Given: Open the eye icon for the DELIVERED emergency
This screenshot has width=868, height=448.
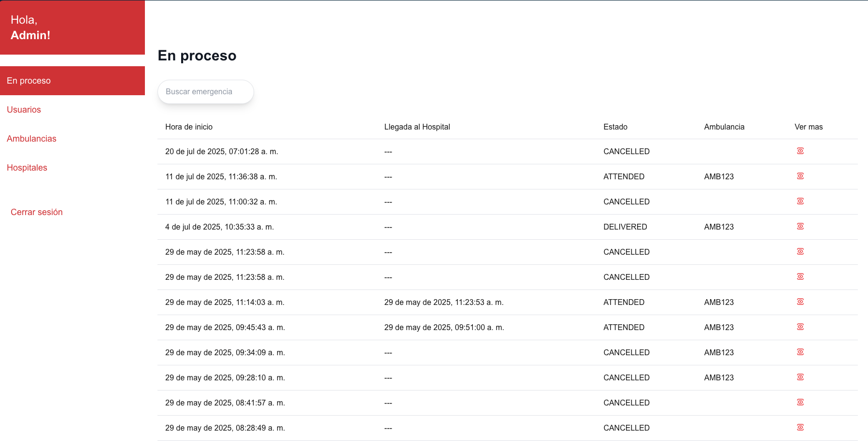Looking at the screenshot, I should click(x=800, y=226).
